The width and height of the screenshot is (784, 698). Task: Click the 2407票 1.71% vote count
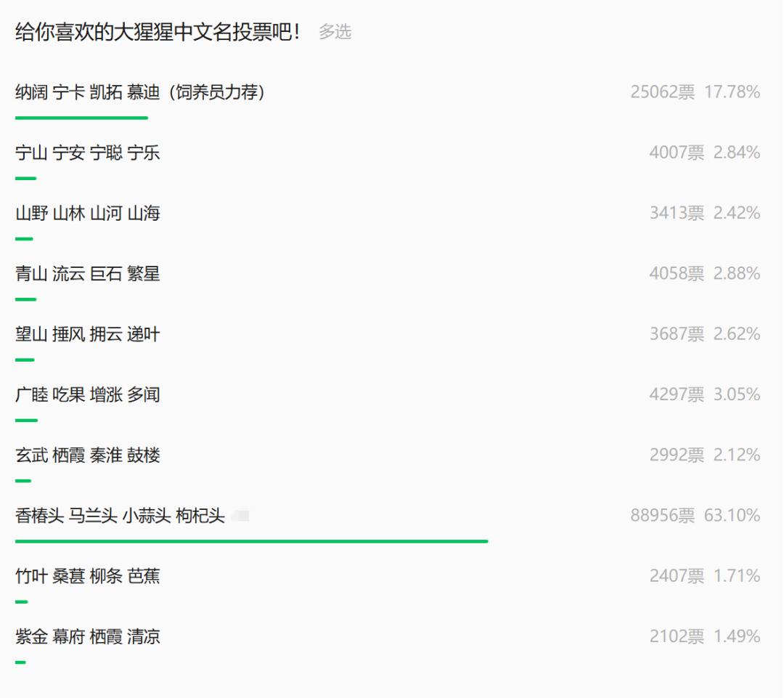(x=677, y=577)
